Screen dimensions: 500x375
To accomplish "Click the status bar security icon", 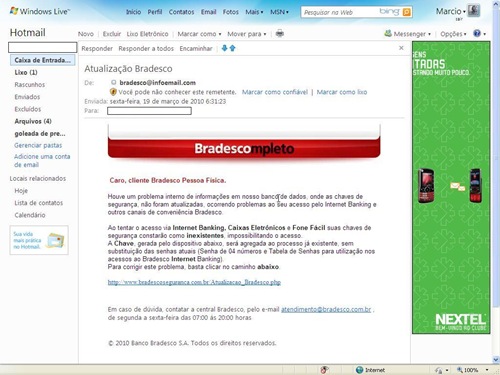I will click(x=324, y=369).
